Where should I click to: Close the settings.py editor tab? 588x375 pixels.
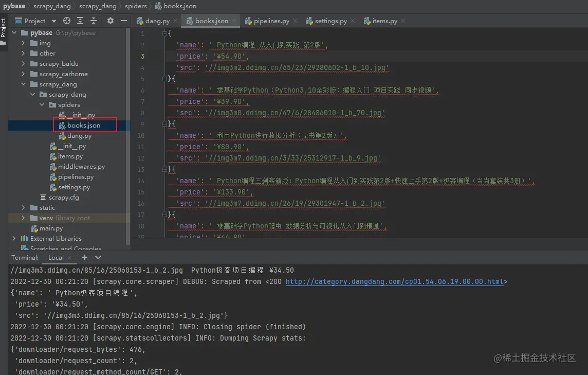pyautogui.click(x=353, y=21)
